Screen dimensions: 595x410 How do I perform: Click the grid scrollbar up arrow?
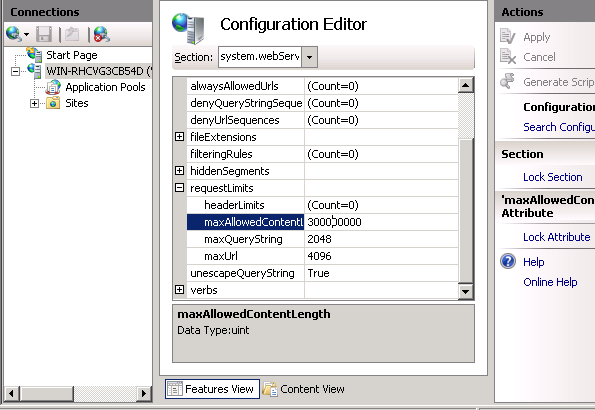(x=466, y=85)
